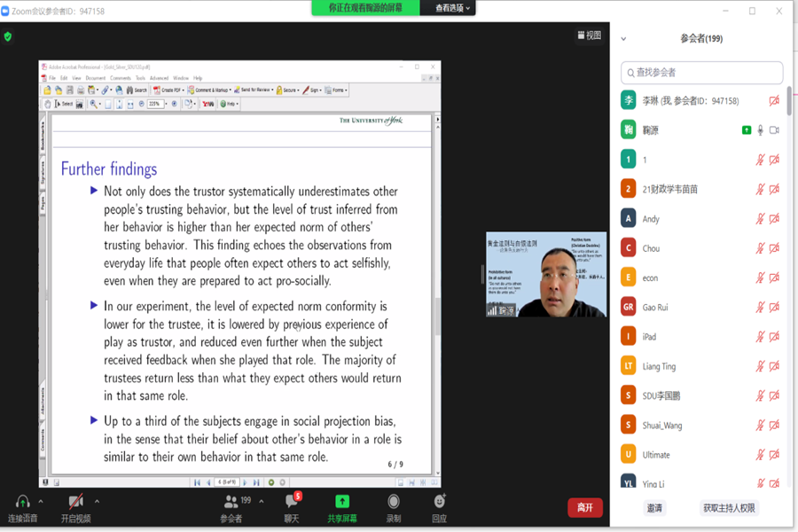
Task: Open the 回应 reactions icon
Action: click(x=440, y=502)
